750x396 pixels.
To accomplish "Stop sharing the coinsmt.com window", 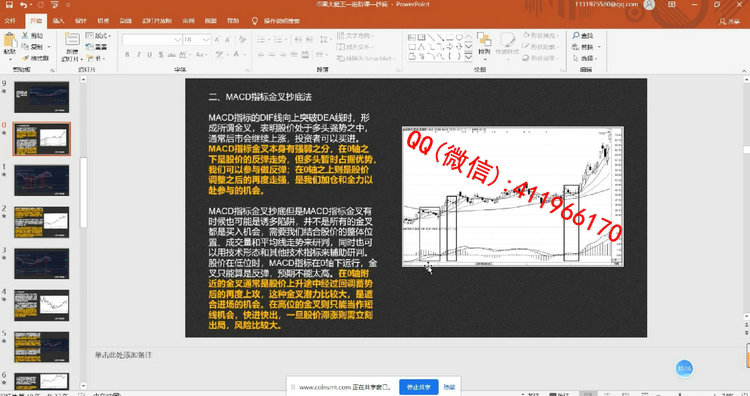I will click(x=419, y=387).
